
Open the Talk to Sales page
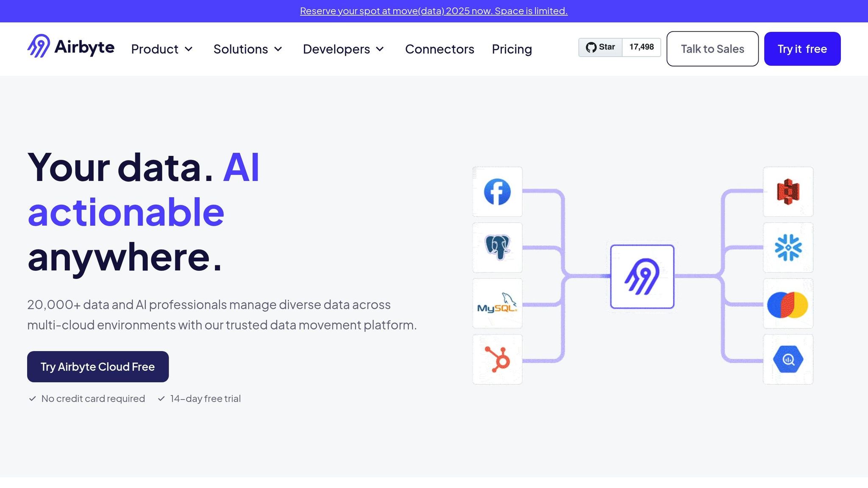click(x=712, y=49)
